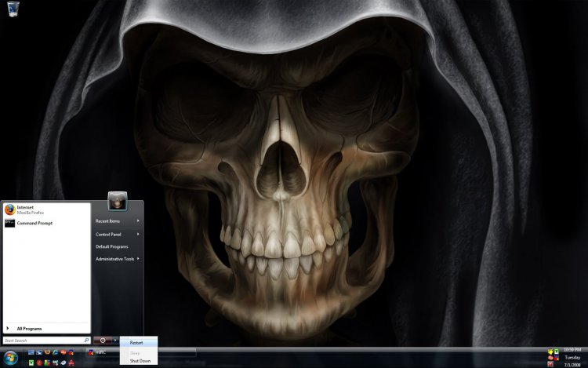Click the Internet Explorer icon in Quick Launch
Image resolution: width=588 pixels, height=368 pixels.
tap(55, 352)
